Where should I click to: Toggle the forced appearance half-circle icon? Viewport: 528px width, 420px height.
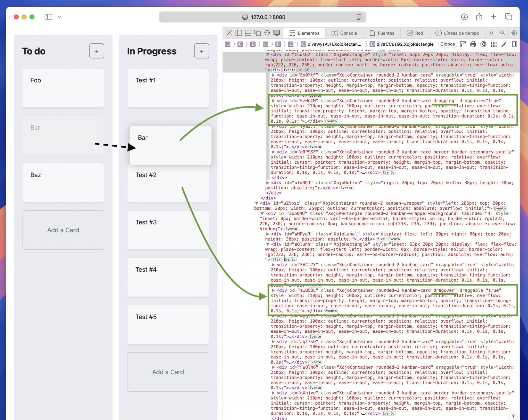[483, 44]
